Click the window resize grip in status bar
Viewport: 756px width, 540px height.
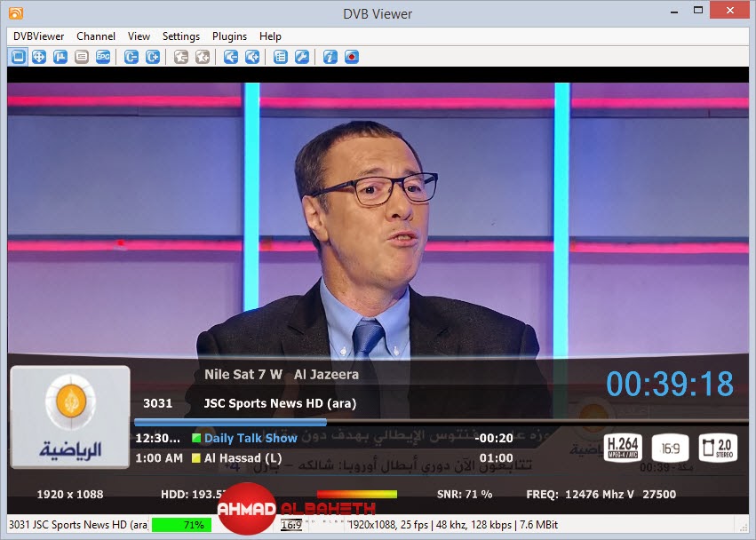(743, 528)
